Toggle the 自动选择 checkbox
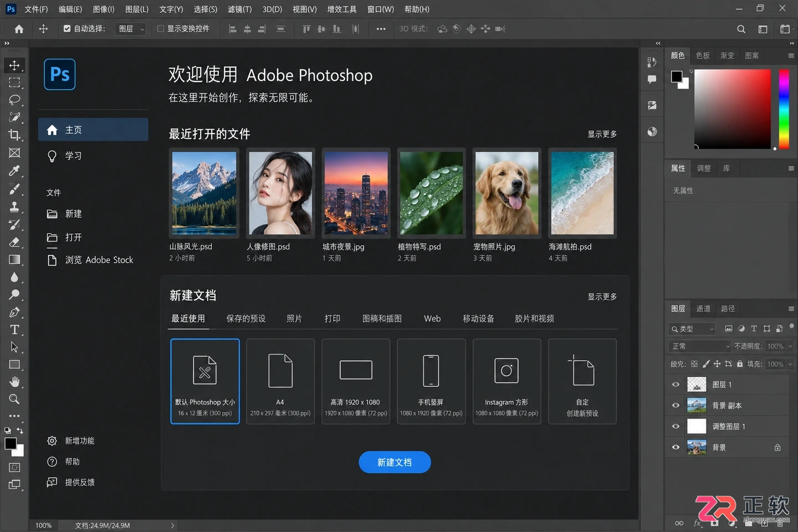 tap(67, 29)
